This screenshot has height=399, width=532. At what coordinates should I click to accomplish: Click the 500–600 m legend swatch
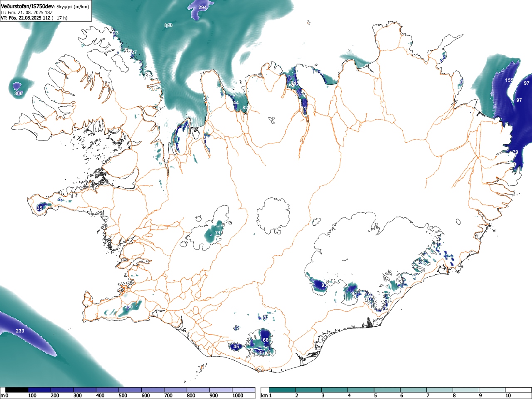point(130,390)
